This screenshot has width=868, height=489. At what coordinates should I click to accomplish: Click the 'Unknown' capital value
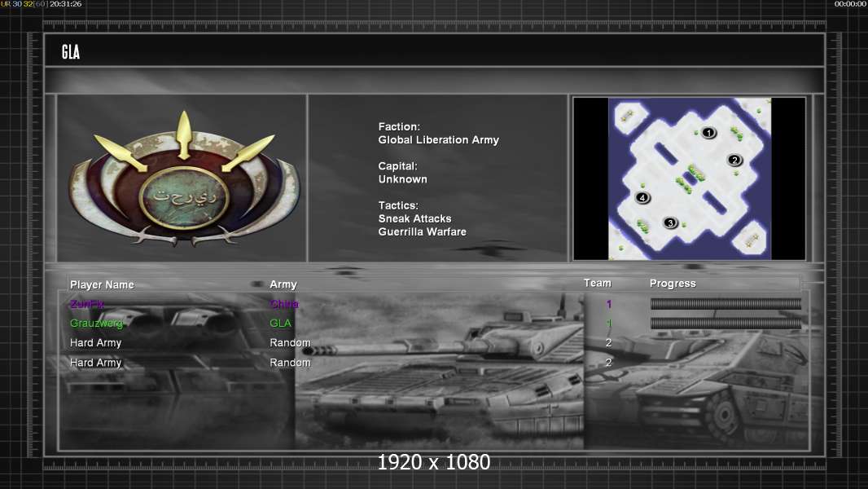click(402, 179)
